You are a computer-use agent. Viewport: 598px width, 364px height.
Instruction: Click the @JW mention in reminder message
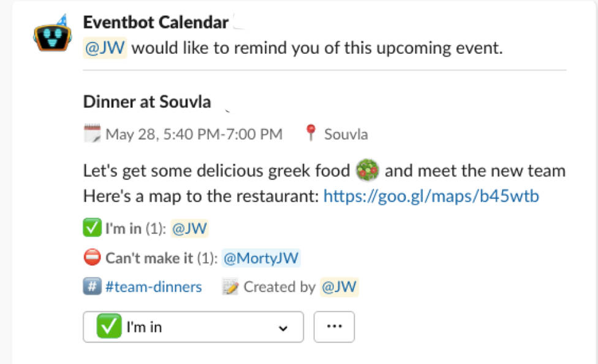click(105, 49)
